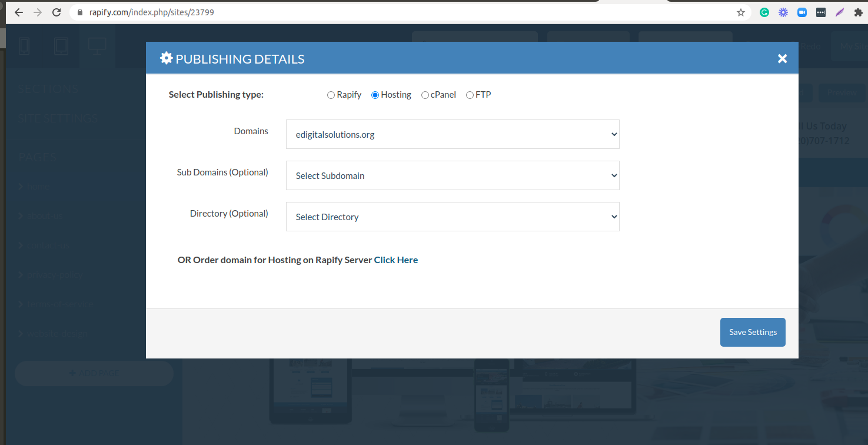This screenshot has width=868, height=445.
Task: Expand the privacy-policy page item
Action: tap(51, 274)
